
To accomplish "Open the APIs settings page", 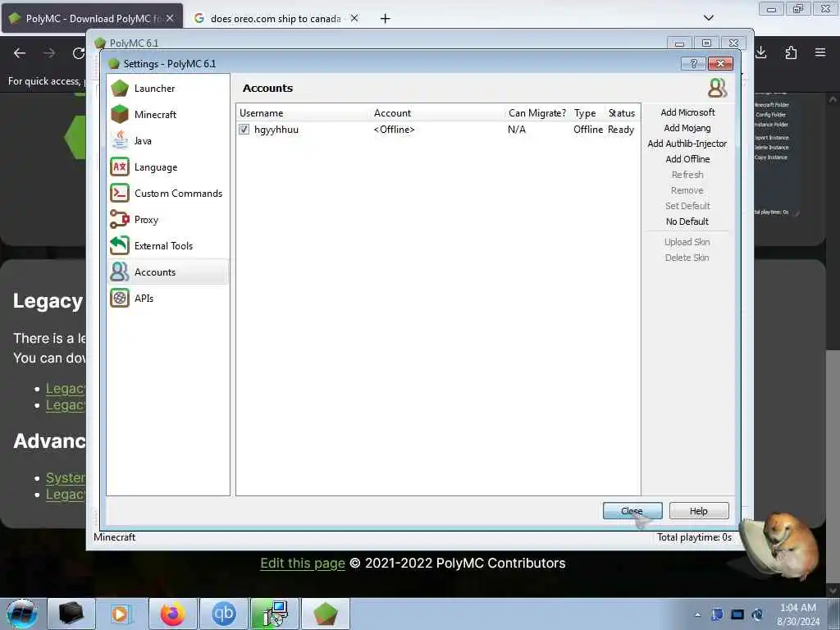I will (167, 299).
